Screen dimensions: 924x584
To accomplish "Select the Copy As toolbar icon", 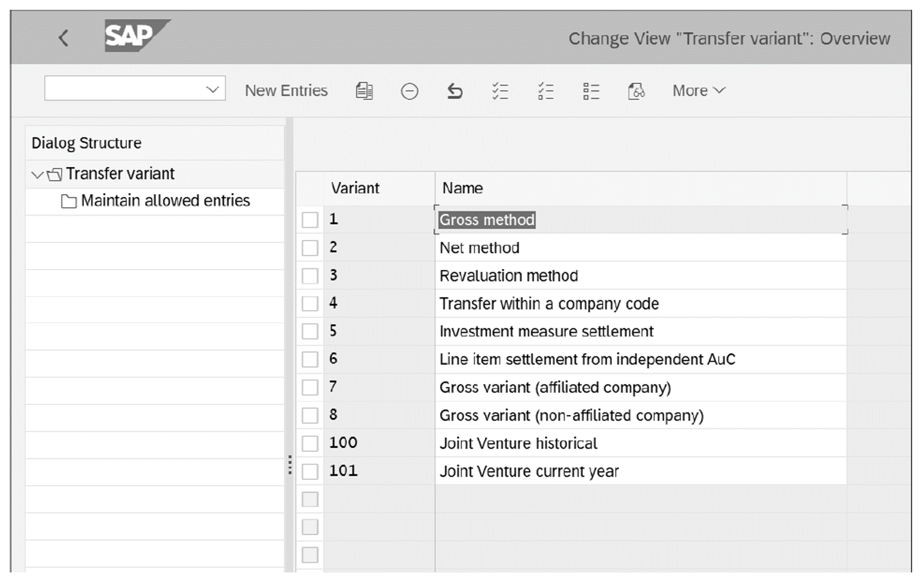I will [x=363, y=90].
